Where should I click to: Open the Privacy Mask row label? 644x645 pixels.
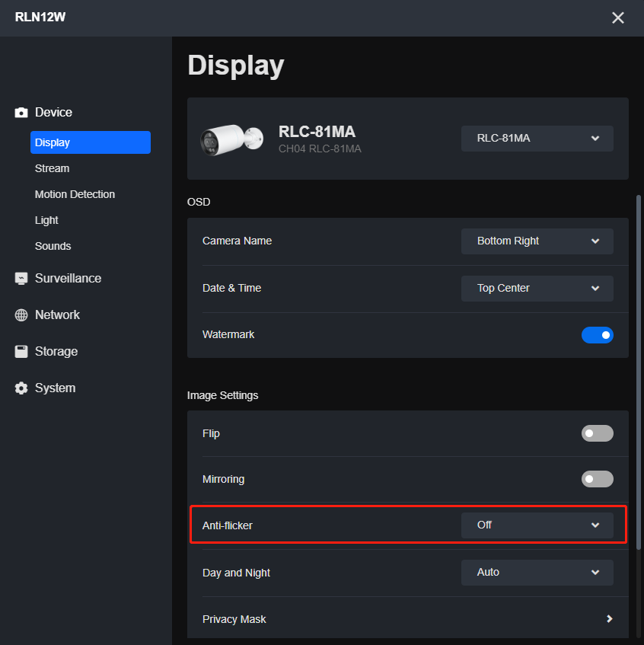coord(234,619)
